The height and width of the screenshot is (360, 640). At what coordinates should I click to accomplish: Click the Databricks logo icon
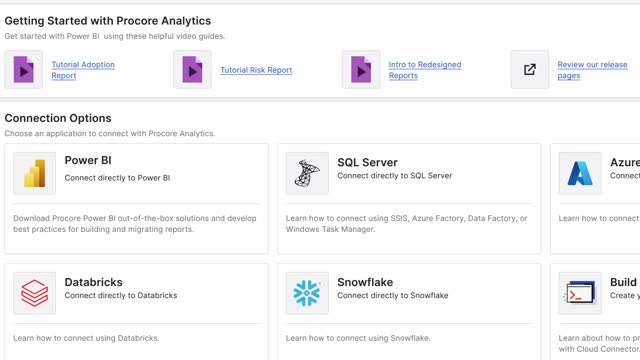click(35, 293)
